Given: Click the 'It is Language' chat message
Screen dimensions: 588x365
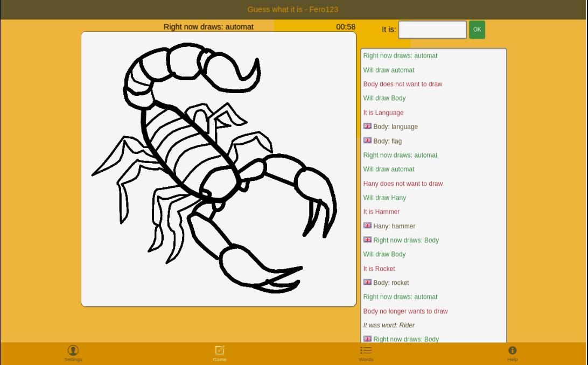Looking at the screenshot, I should click(383, 113).
